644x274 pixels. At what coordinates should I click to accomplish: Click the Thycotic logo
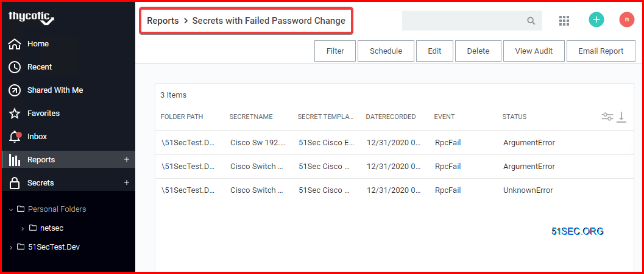click(31, 18)
